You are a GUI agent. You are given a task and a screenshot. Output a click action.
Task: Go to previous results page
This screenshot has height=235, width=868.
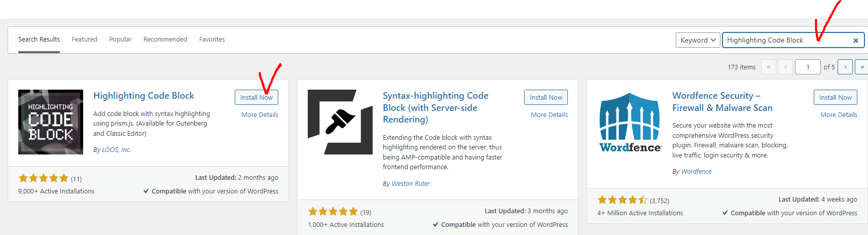coord(785,67)
